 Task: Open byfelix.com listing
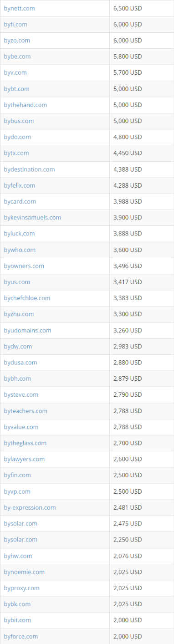19,185
